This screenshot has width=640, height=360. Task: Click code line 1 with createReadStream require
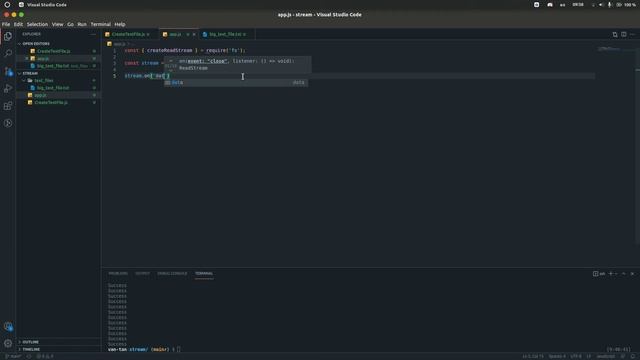185,51
